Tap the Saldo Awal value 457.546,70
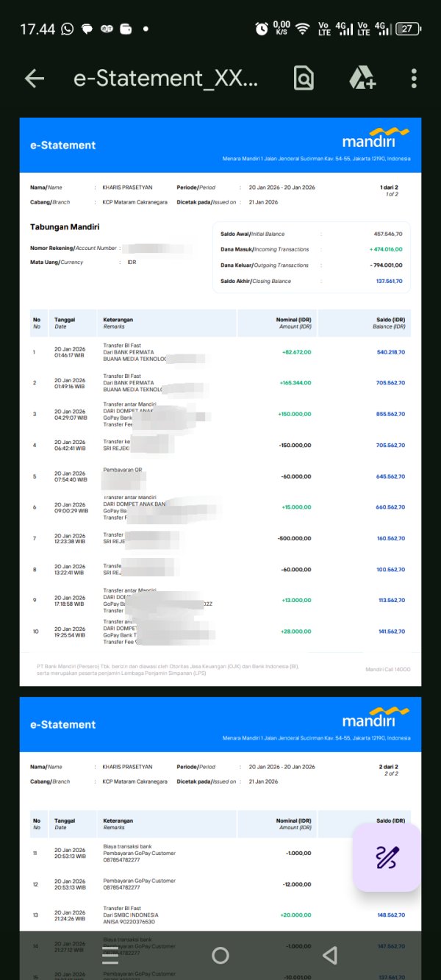The width and height of the screenshot is (441, 980). click(388, 234)
